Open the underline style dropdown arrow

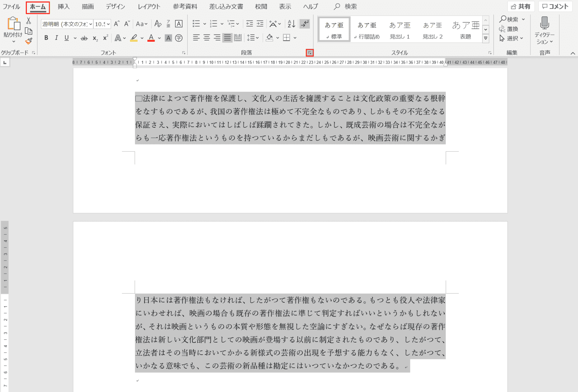point(75,38)
